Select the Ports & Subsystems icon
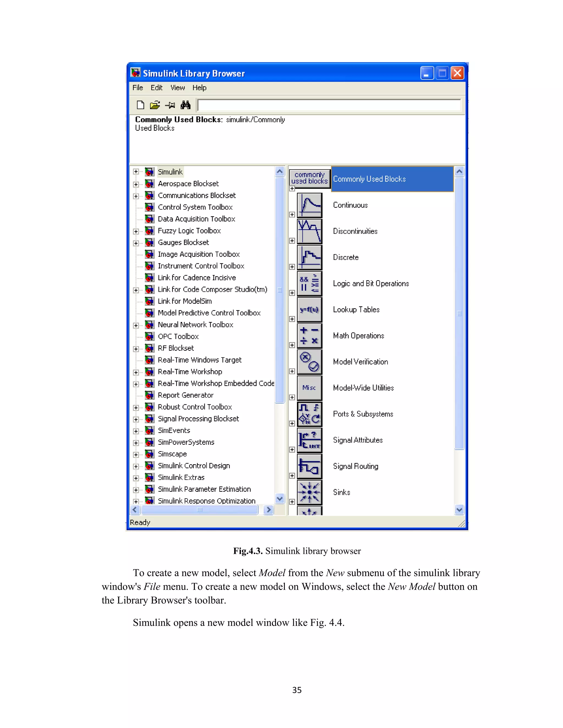Image resolution: width=563 pixels, height=728 pixels. (310, 414)
